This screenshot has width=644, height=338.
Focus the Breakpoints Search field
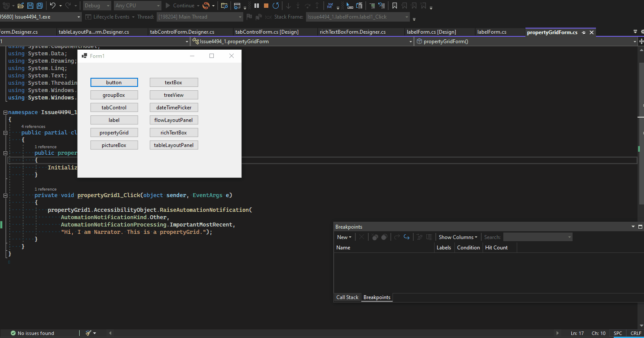click(538, 237)
